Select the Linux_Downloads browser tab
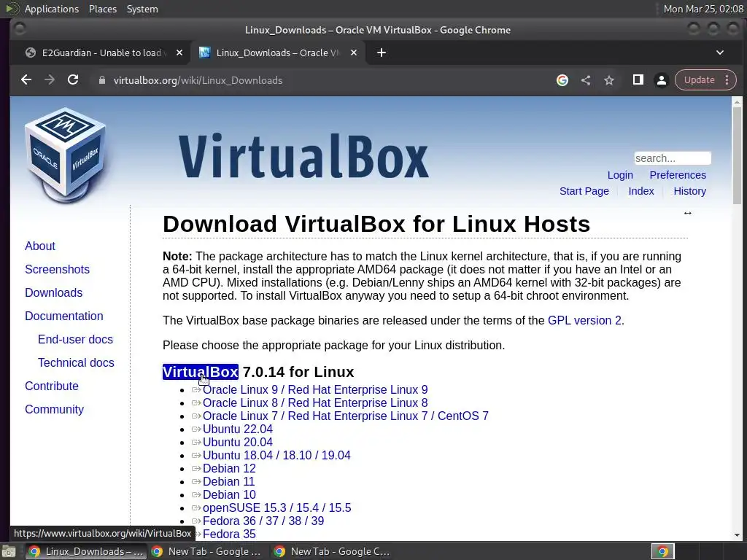This screenshot has width=747, height=560. tap(278, 52)
